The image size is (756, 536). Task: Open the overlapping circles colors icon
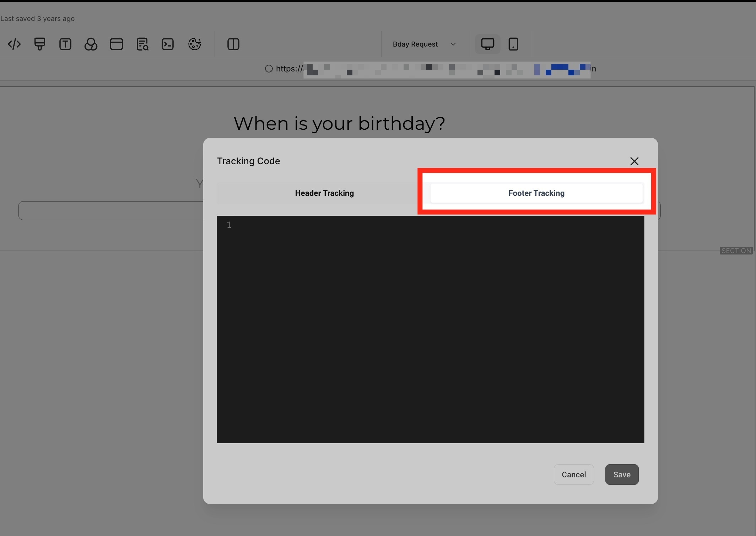91,44
